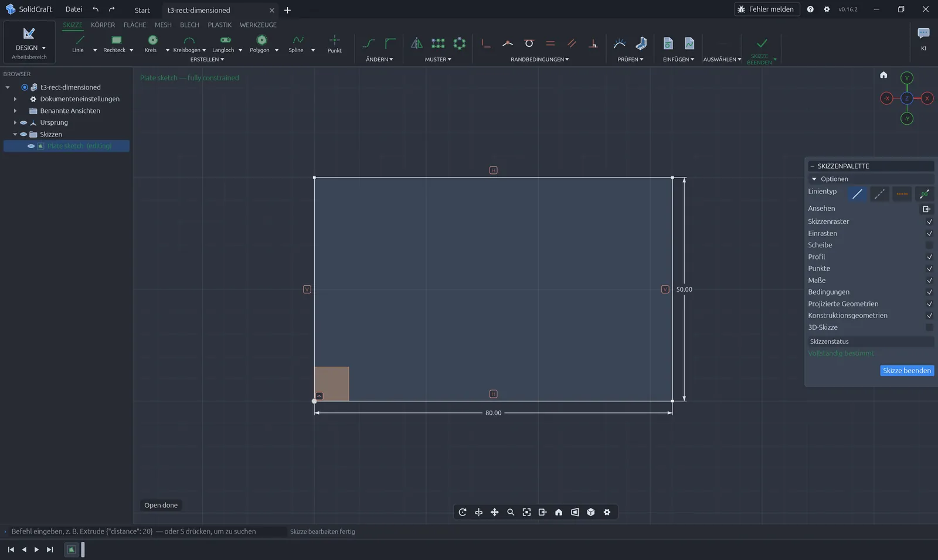Apply the parallel constraint icon
938x560 pixels.
(572, 43)
